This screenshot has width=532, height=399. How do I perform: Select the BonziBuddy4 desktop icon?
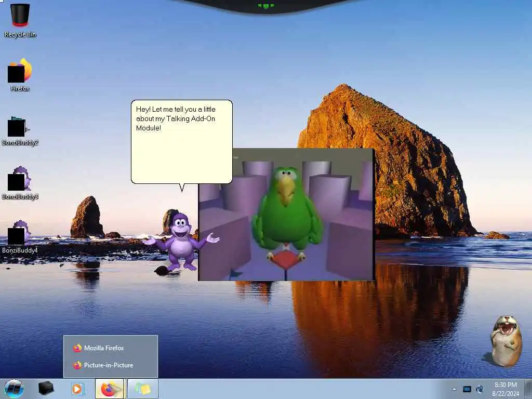click(x=20, y=237)
